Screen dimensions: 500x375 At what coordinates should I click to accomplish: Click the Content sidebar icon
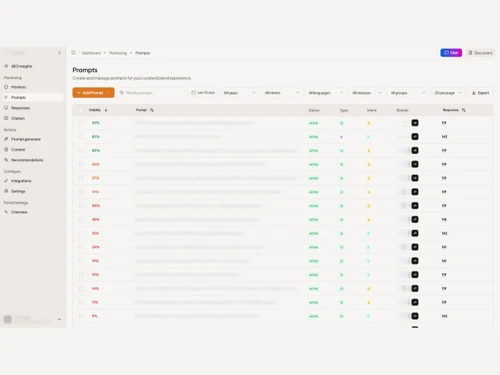click(x=6, y=149)
